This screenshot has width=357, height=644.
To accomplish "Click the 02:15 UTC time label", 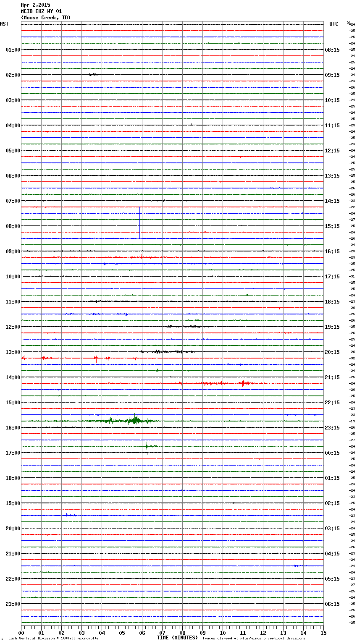I will pos(332,503).
